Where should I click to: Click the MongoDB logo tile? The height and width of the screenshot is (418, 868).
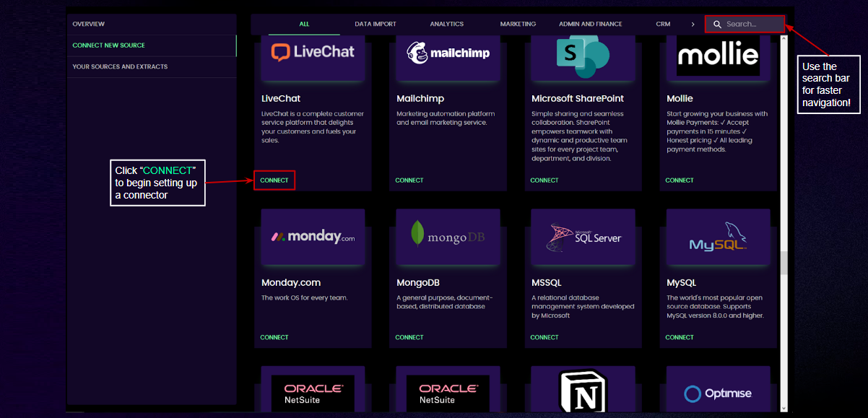[x=448, y=237]
